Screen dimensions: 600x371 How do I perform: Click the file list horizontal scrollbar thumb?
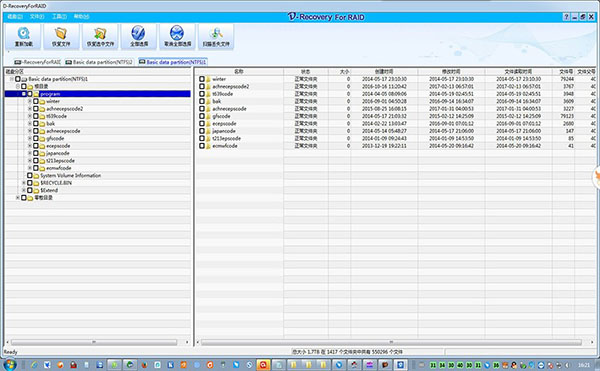coord(391,342)
